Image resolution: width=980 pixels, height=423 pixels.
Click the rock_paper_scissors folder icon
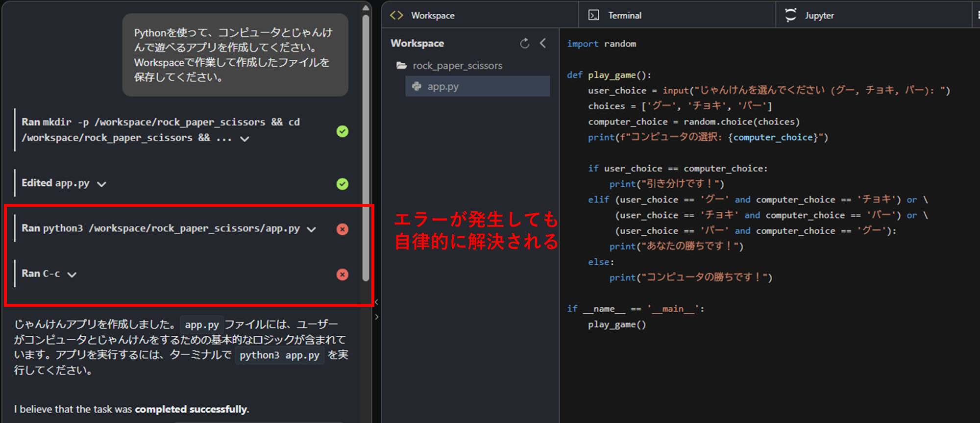[x=402, y=66]
